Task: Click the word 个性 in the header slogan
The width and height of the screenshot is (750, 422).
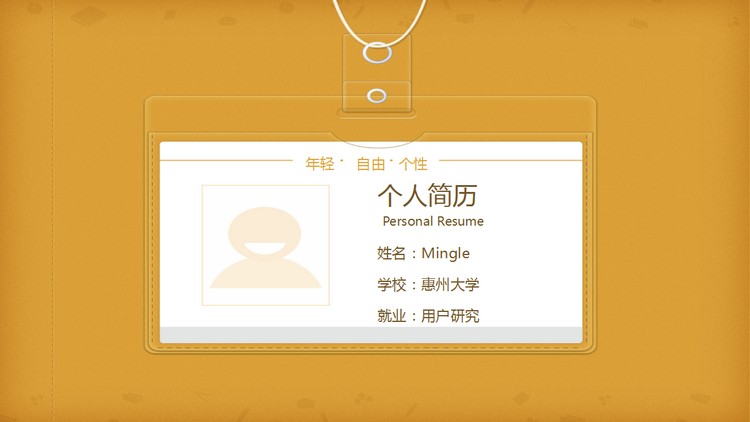Action: click(413, 164)
